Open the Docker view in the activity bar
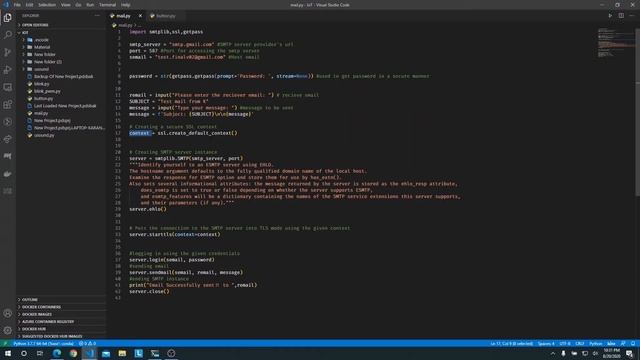Screen dimensions: 640x360 click(8, 173)
